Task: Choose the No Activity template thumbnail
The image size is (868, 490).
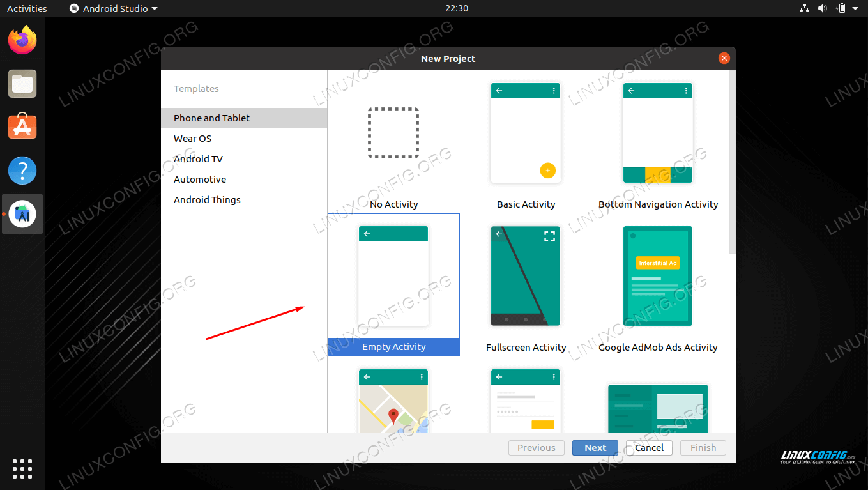Action: click(x=393, y=133)
